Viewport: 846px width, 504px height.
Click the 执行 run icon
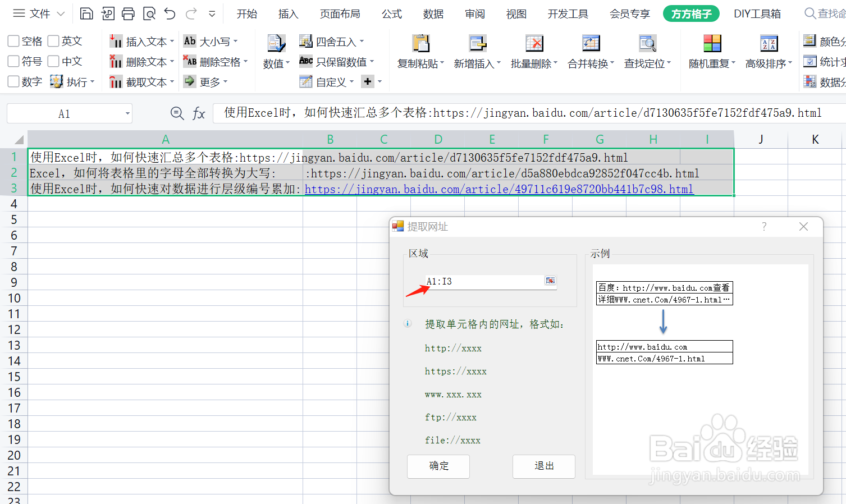pyautogui.click(x=56, y=81)
